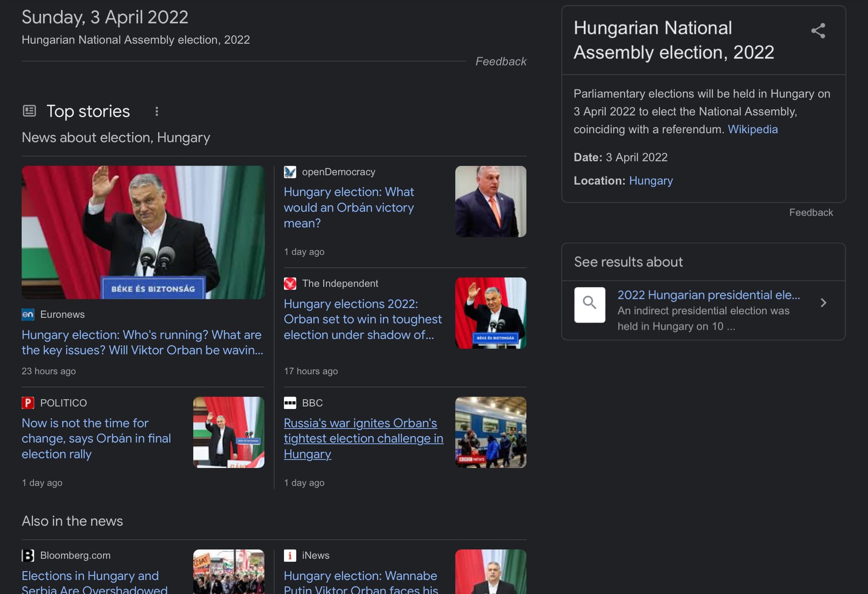Click 'The Independent' source name
The height and width of the screenshot is (594, 868).
click(x=340, y=284)
